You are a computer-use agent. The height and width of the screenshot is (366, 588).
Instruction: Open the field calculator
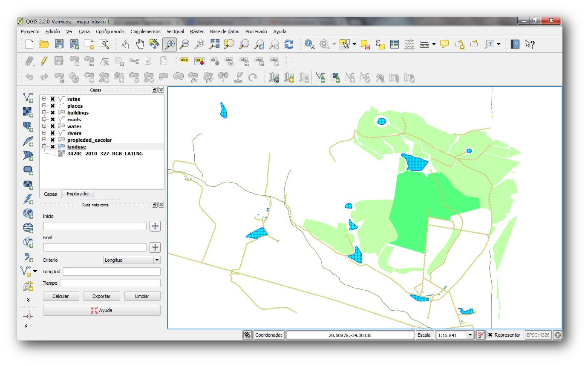pyautogui.click(x=409, y=44)
